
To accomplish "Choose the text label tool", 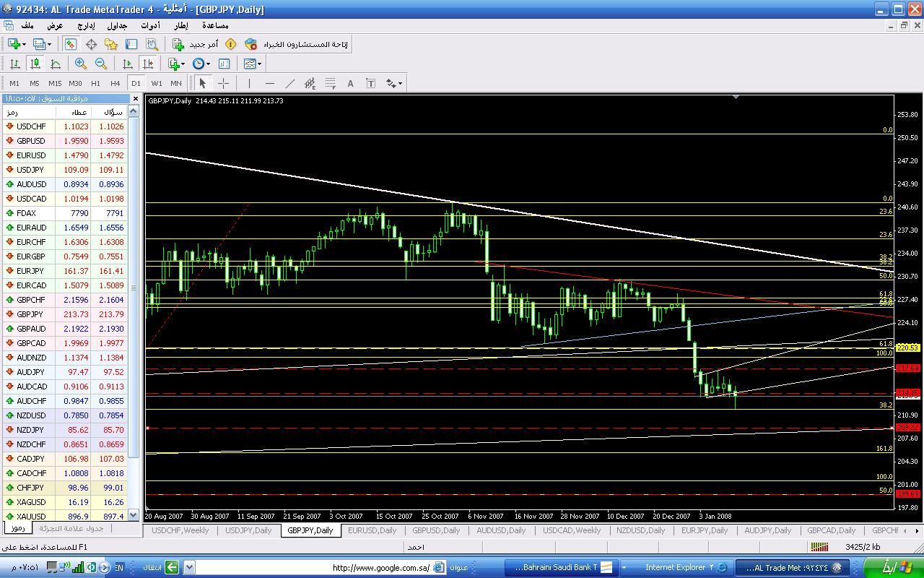I will point(350,83).
